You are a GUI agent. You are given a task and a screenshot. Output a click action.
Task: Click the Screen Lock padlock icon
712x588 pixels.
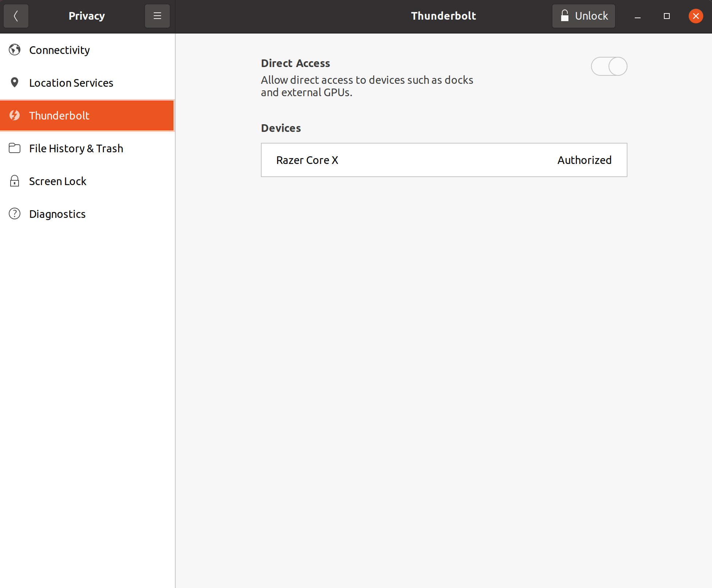[x=15, y=181]
